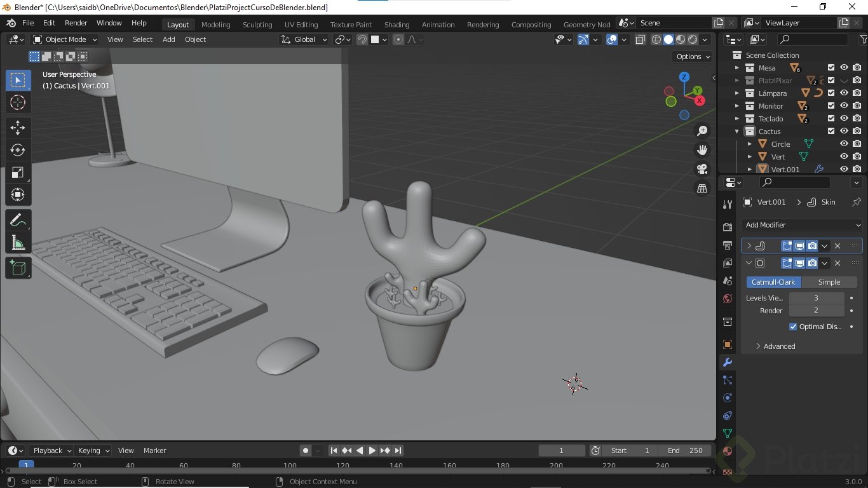Screen dimensions: 868x488
Task: Exclude the Teclado collection checkbox
Action: (x=831, y=119)
